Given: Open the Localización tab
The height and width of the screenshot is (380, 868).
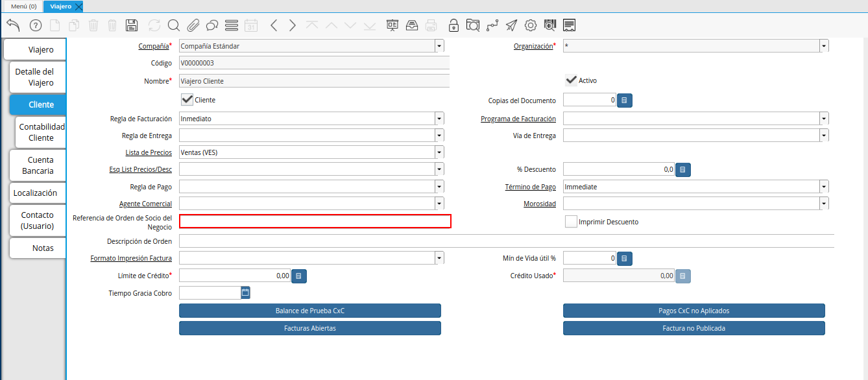Looking at the screenshot, I should 38,193.
